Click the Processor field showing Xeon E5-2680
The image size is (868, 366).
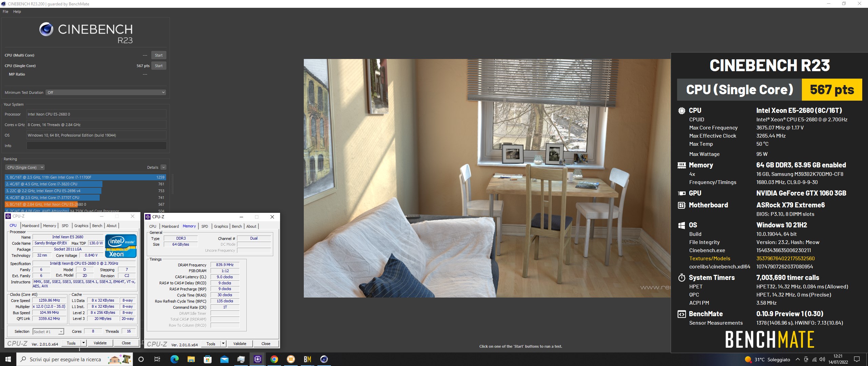click(x=97, y=114)
